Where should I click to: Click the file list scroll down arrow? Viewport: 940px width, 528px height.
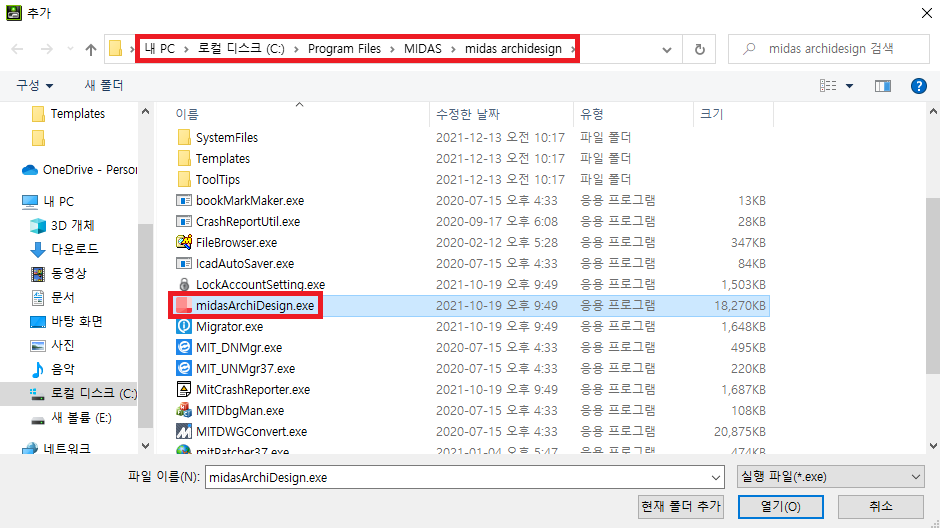933,446
